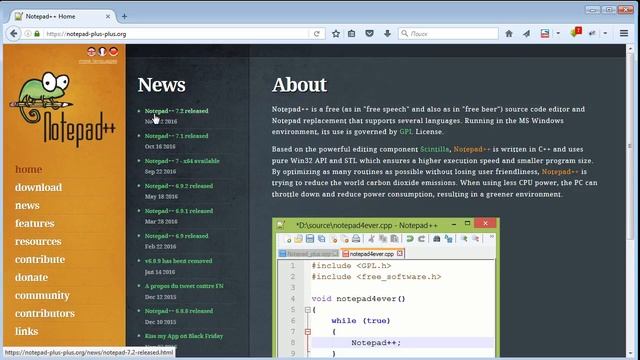Reload the page with the refresh icon
Screen dimensions: 640x360
point(316,34)
